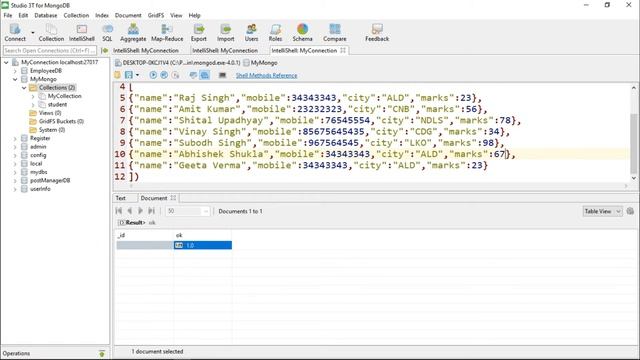The height and width of the screenshot is (360, 640).
Task: Open the Database menu
Action: 46,15
